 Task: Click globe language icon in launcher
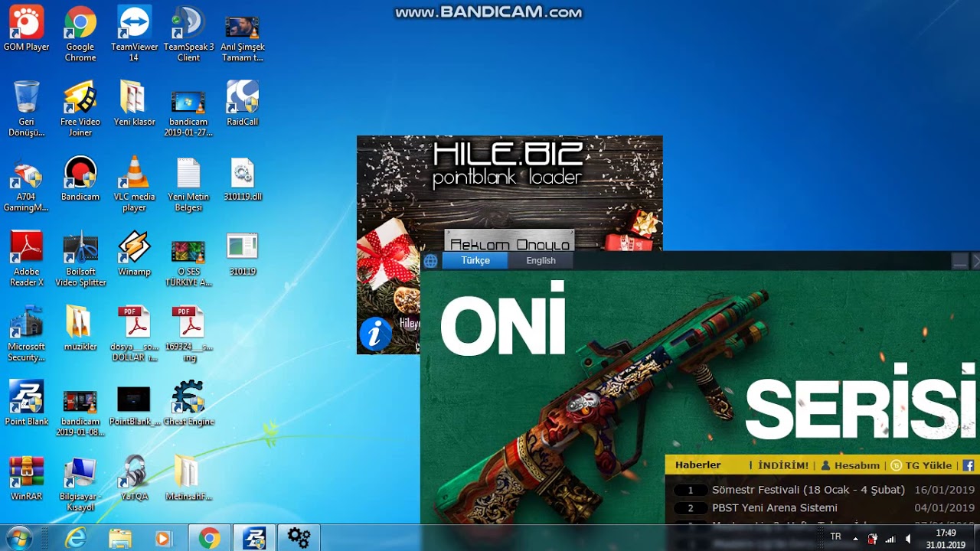(x=430, y=261)
